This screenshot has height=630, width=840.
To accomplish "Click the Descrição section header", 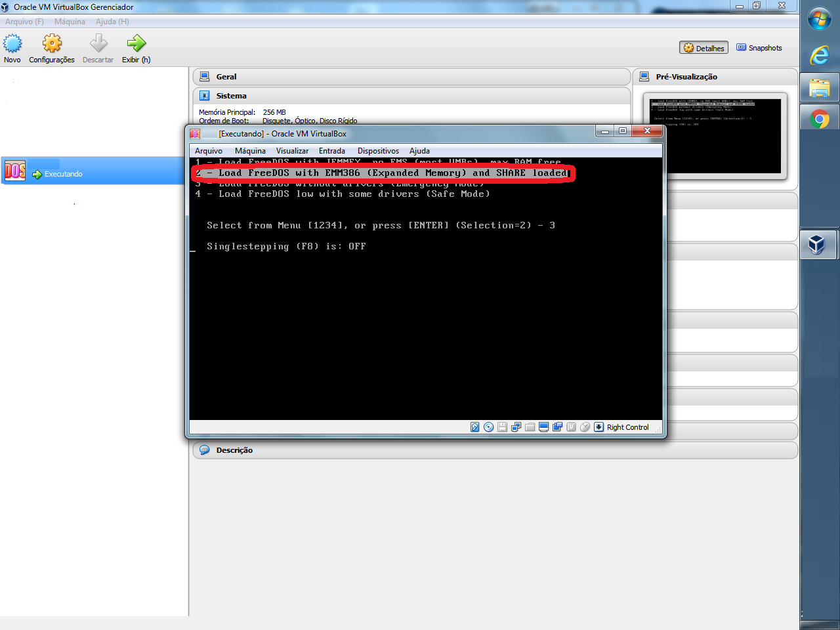I will (495, 450).
